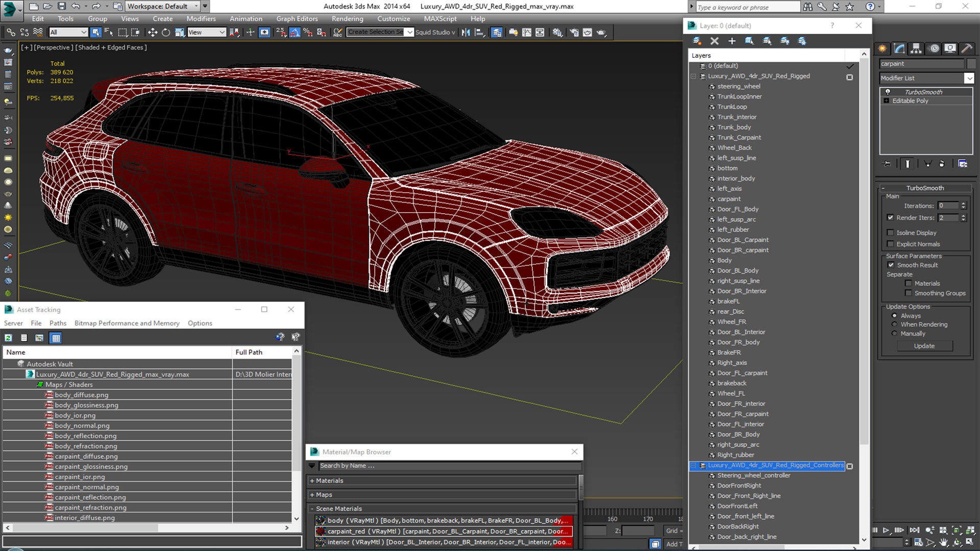Open the Render Setup teapot icon
The width and height of the screenshot is (980, 551).
click(x=574, y=32)
